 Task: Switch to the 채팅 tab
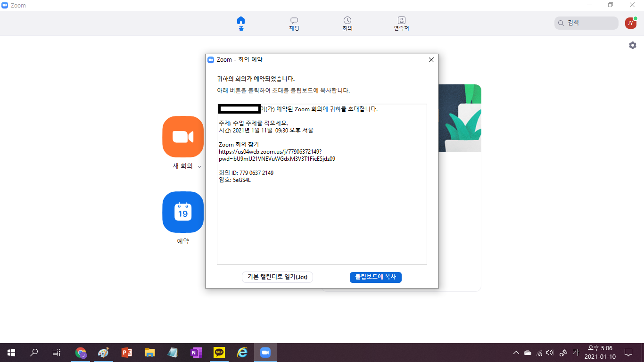(x=294, y=24)
